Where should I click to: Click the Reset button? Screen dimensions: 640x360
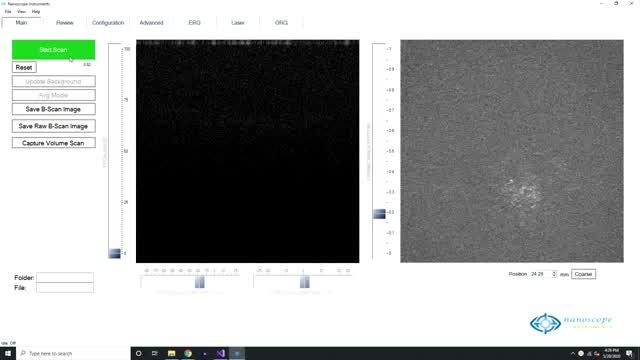[24, 67]
